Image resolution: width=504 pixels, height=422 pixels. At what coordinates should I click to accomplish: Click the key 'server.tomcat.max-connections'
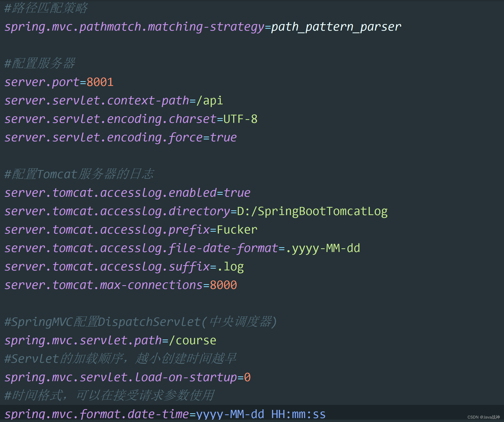tap(104, 285)
